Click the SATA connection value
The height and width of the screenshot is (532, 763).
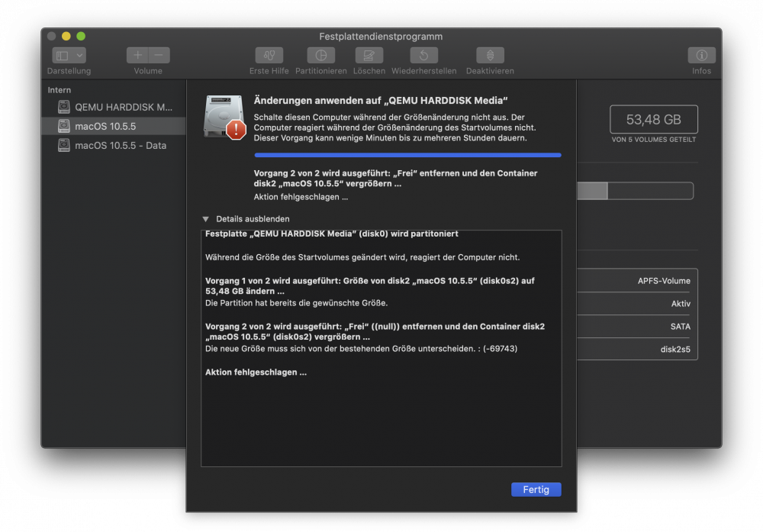(681, 327)
